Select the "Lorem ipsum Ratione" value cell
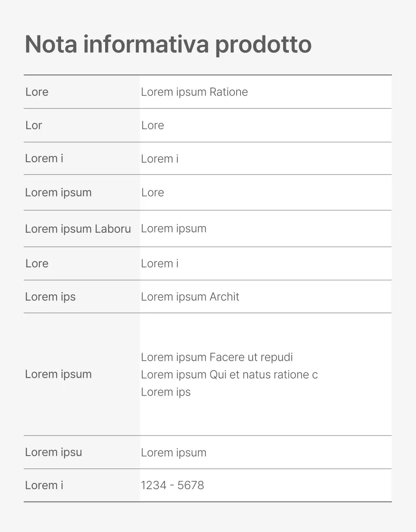 194,92
